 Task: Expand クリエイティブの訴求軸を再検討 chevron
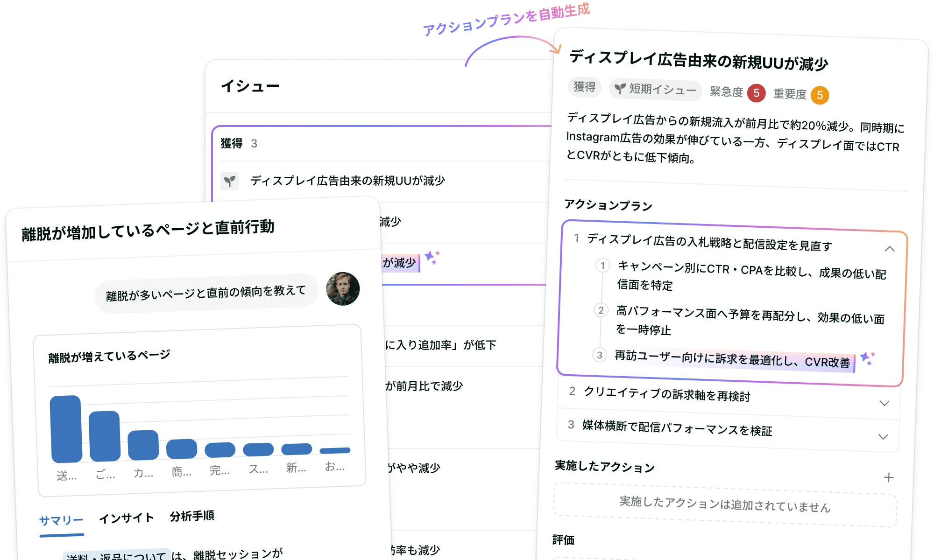pyautogui.click(x=884, y=403)
